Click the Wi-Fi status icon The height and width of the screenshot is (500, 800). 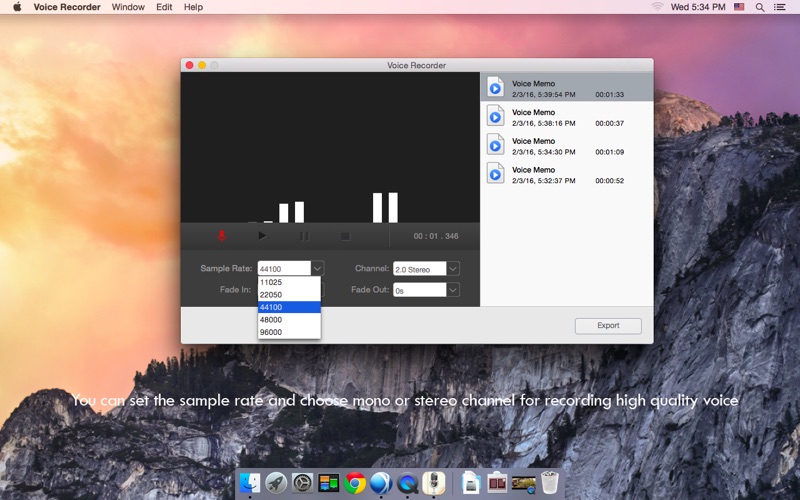[x=657, y=7]
